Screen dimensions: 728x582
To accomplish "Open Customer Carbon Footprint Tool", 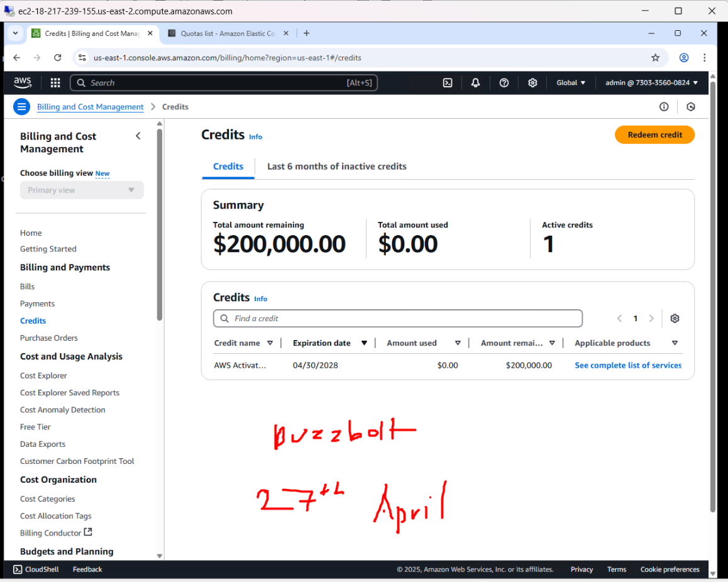I will (77, 461).
